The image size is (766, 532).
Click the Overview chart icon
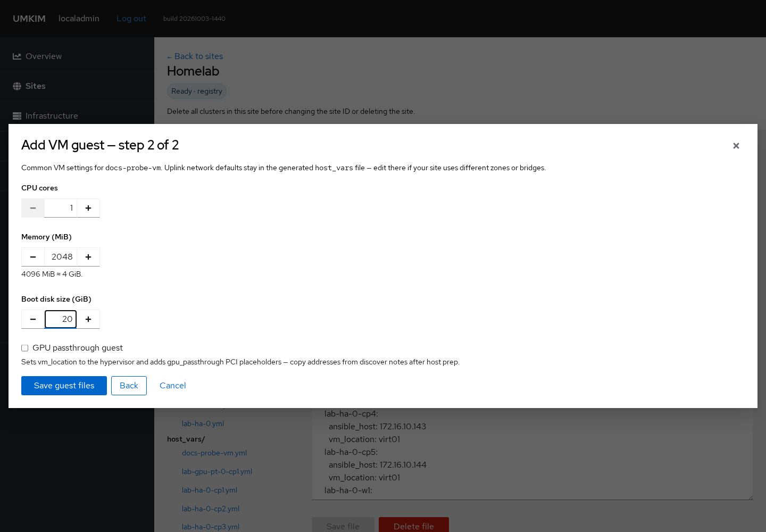[17, 56]
